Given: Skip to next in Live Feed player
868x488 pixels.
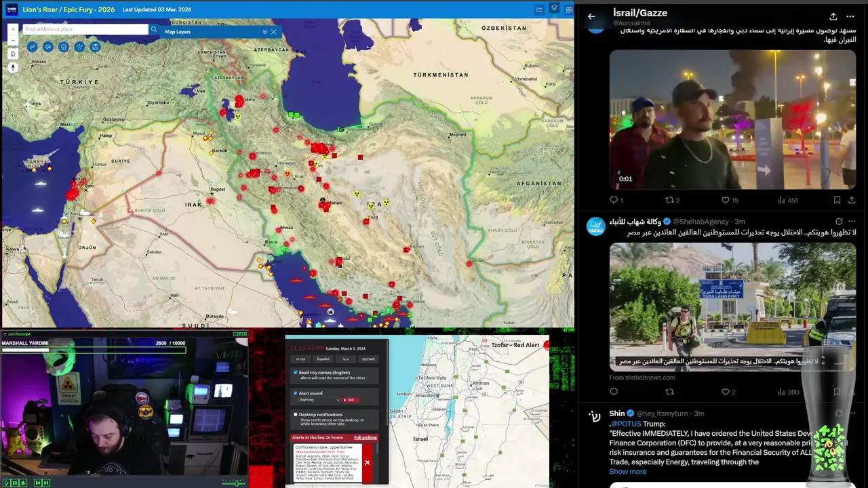Looking at the screenshot, I should (46, 483).
